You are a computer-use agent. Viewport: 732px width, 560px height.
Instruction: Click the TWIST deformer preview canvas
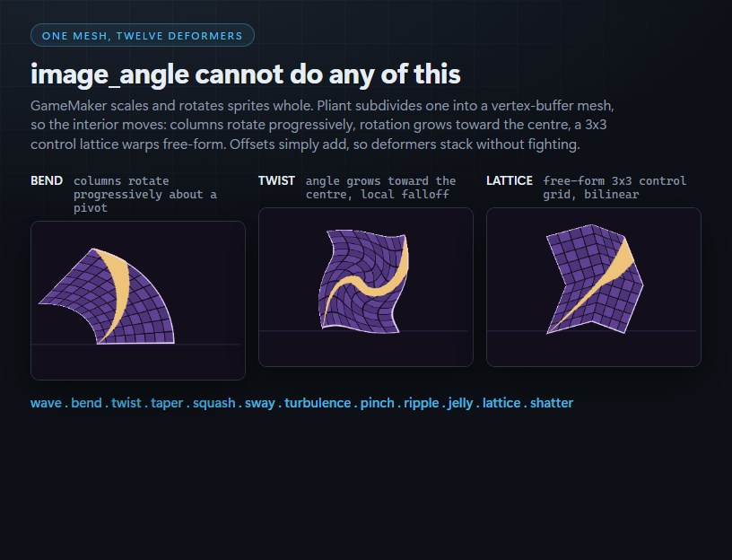tap(366, 287)
